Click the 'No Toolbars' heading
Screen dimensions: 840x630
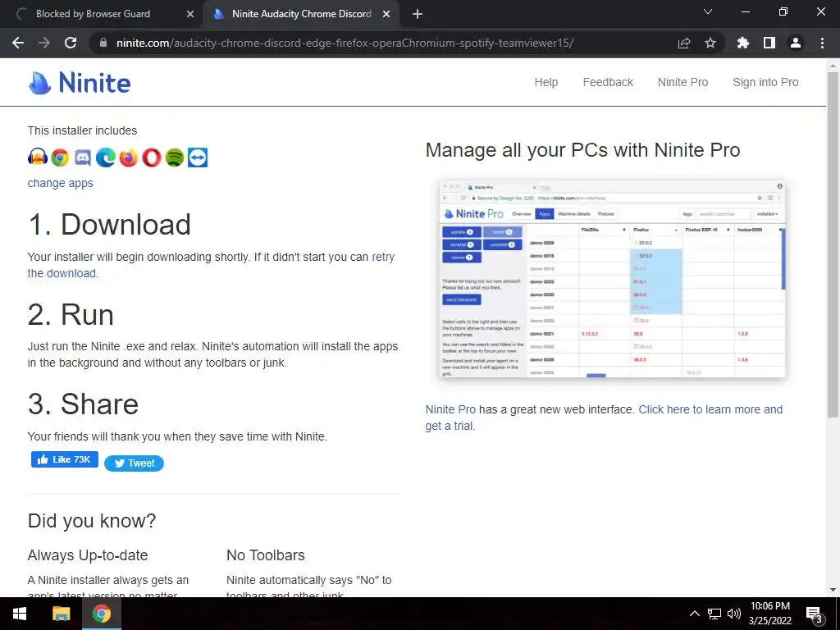(x=265, y=555)
